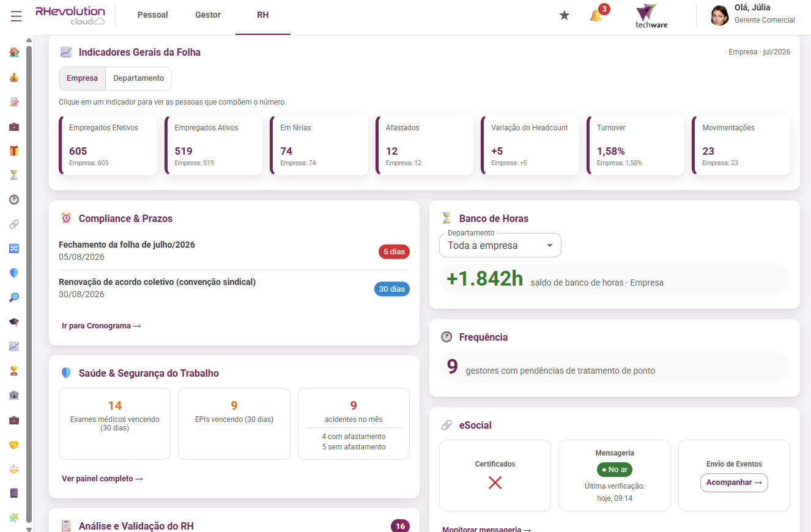
Task: Click the Em férias indicator card
Action: 319,146
